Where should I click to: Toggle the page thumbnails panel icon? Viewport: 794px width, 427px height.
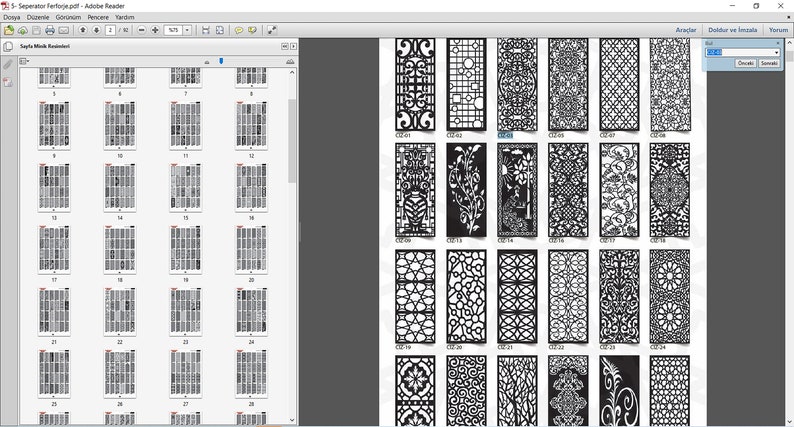8,47
